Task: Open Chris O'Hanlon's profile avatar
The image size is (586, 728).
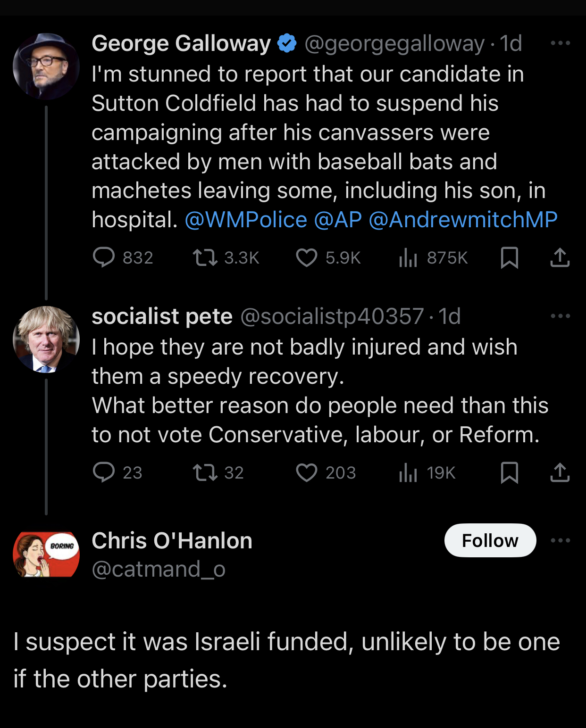Action: [46, 554]
